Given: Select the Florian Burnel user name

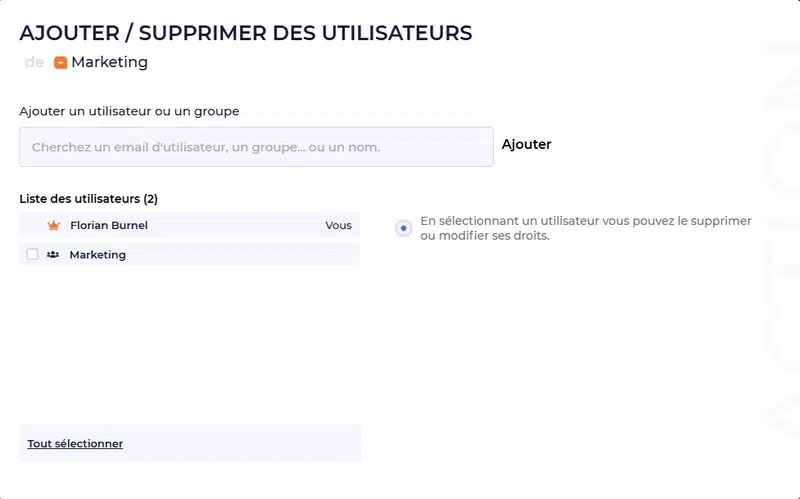Looking at the screenshot, I should (109, 226).
